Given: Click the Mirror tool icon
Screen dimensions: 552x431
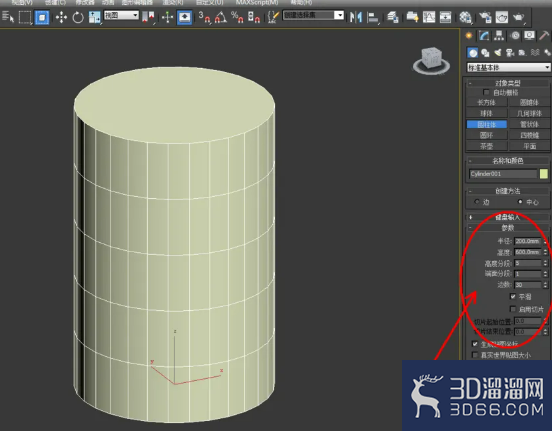Looking at the screenshot, I should 356,17.
